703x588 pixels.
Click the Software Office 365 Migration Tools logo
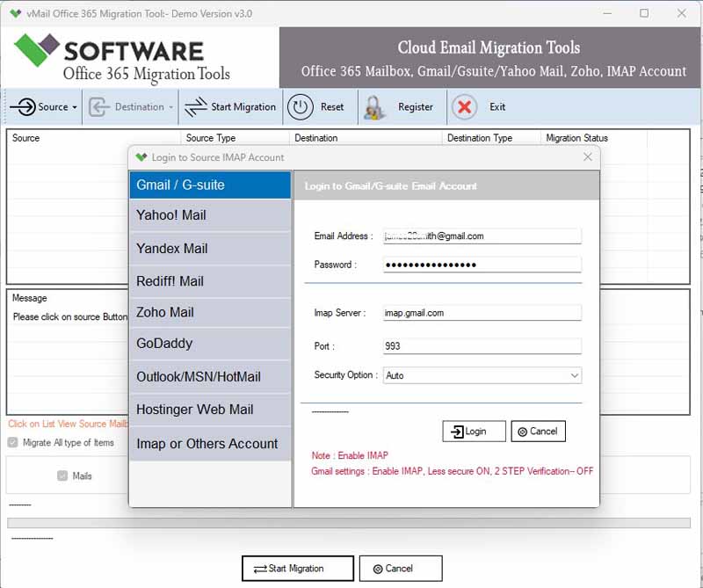coord(123,59)
